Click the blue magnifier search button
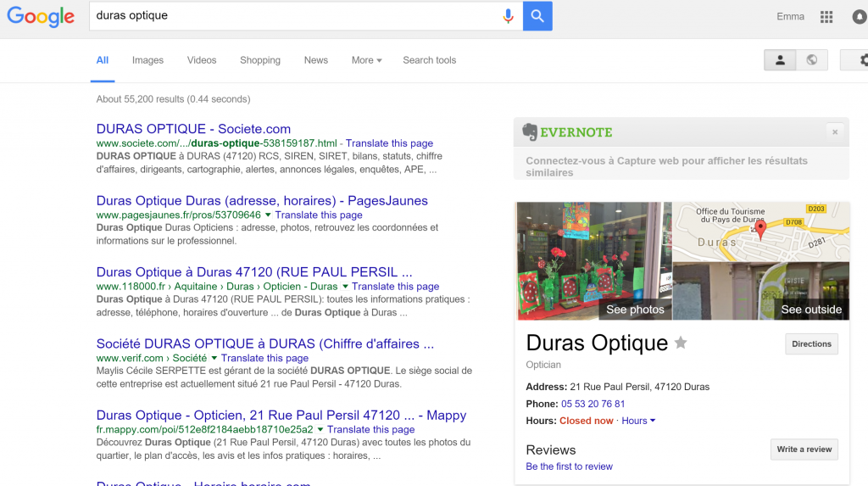The width and height of the screenshot is (868, 486). pyautogui.click(x=537, y=16)
